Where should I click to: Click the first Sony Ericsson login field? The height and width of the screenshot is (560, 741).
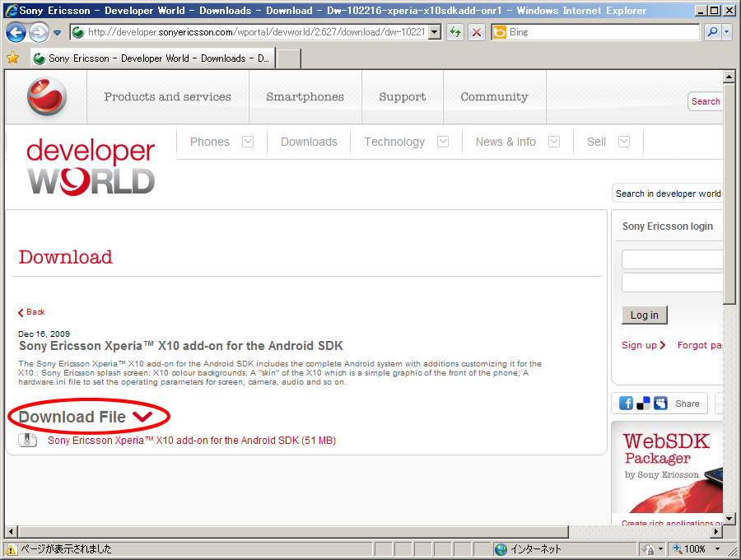(672, 259)
